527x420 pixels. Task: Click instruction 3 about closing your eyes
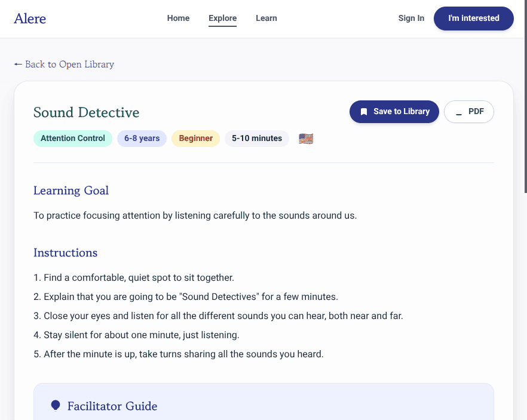[x=219, y=316]
